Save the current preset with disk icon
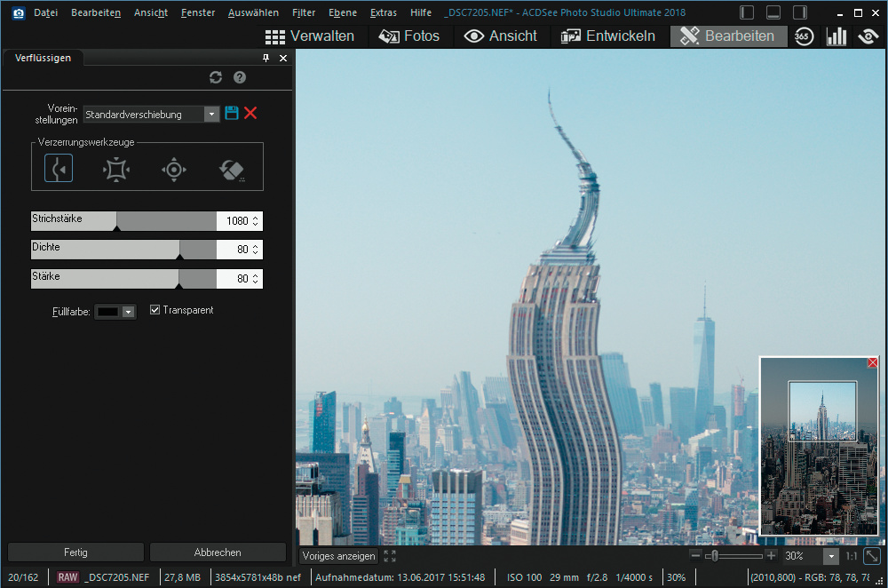 [232, 113]
